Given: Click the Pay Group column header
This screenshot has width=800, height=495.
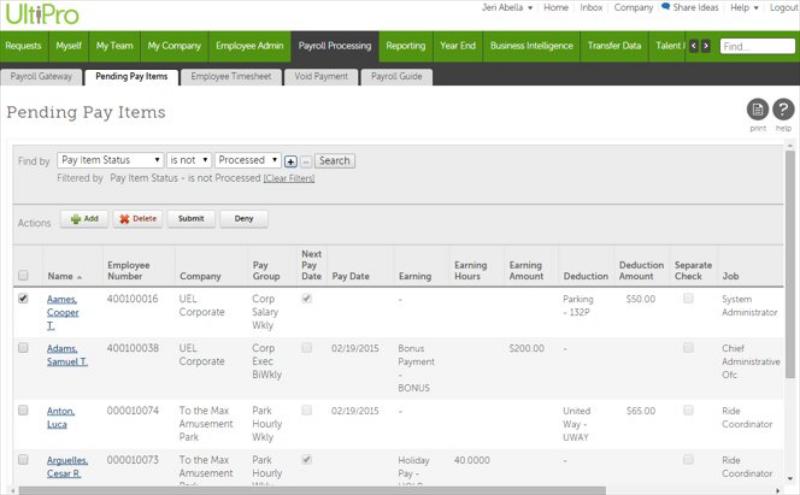Looking at the screenshot, I should pos(266,270).
